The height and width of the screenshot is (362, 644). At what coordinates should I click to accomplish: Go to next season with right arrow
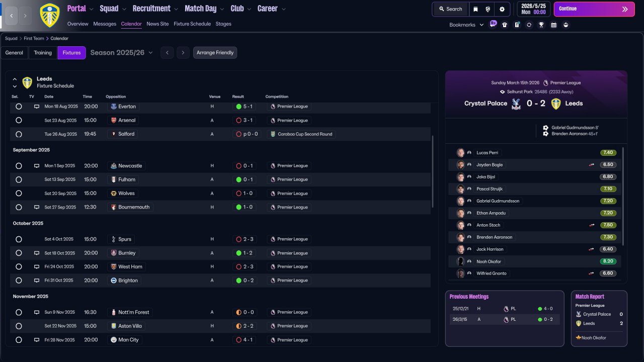point(183,53)
